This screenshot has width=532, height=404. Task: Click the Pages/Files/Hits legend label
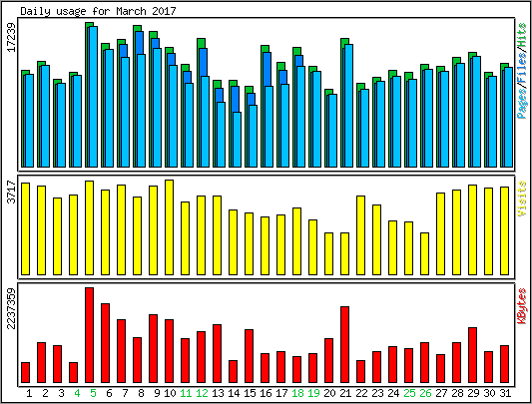pos(522,71)
